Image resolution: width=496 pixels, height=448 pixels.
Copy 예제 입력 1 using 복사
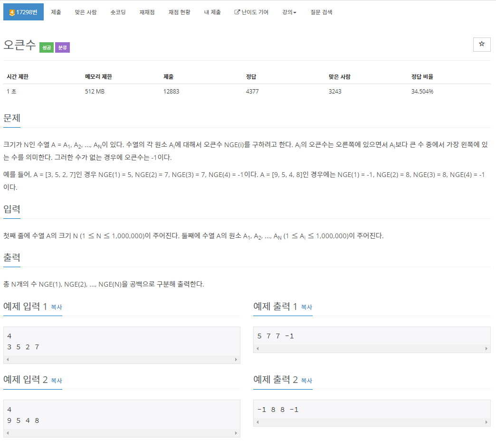pyautogui.click(x=57, y=307)
